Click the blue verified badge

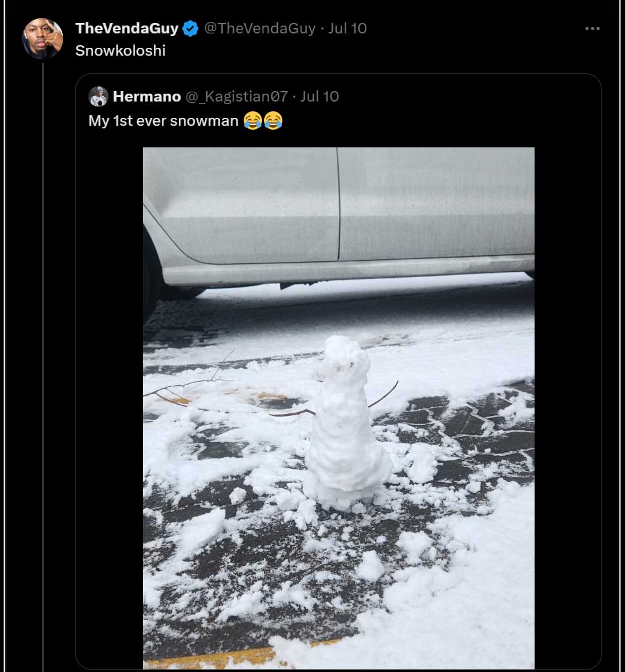[x=190, y=29]
